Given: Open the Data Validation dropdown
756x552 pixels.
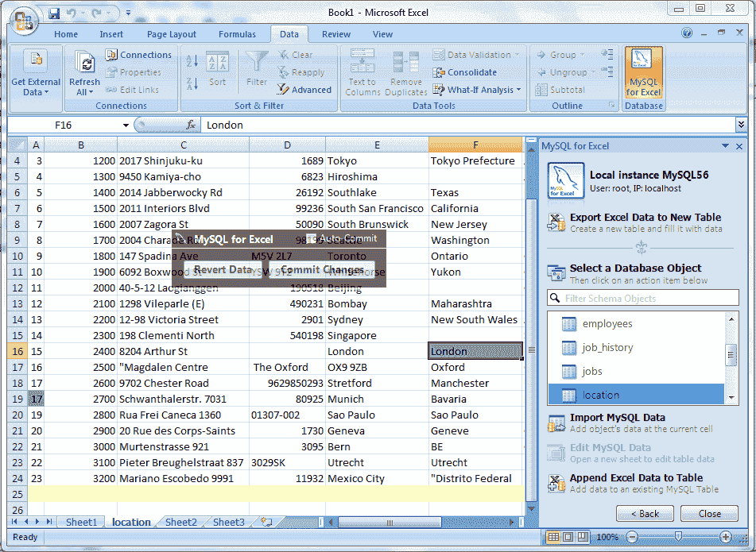Looking at the screenshot, I should pos(472,54).
